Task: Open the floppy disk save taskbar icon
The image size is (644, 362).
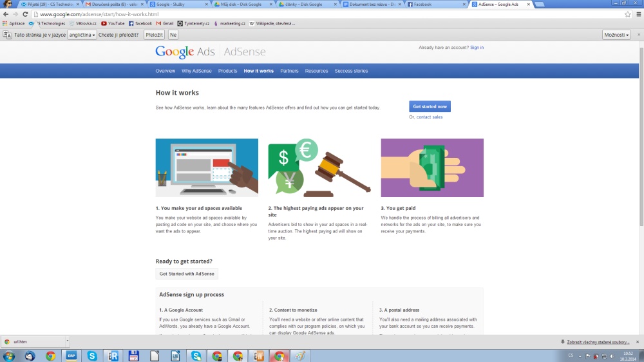Action: tap(133, 356)
